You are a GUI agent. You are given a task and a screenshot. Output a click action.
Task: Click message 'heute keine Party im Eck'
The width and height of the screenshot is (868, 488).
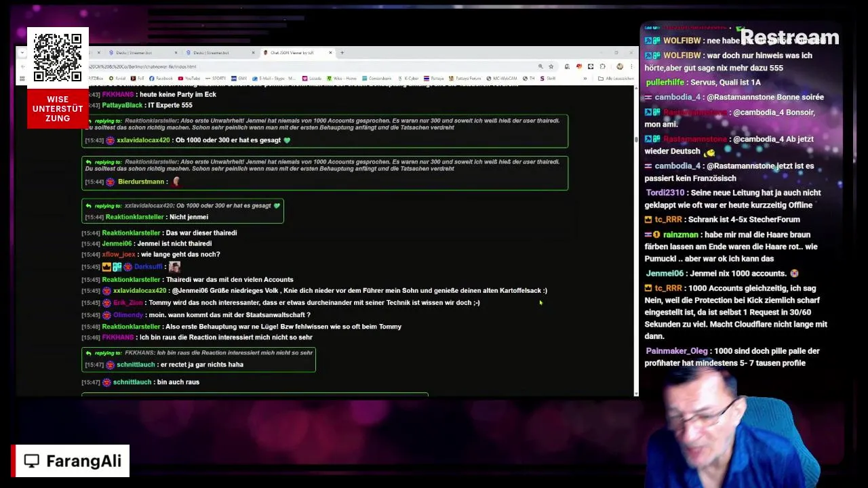(178, 94)
